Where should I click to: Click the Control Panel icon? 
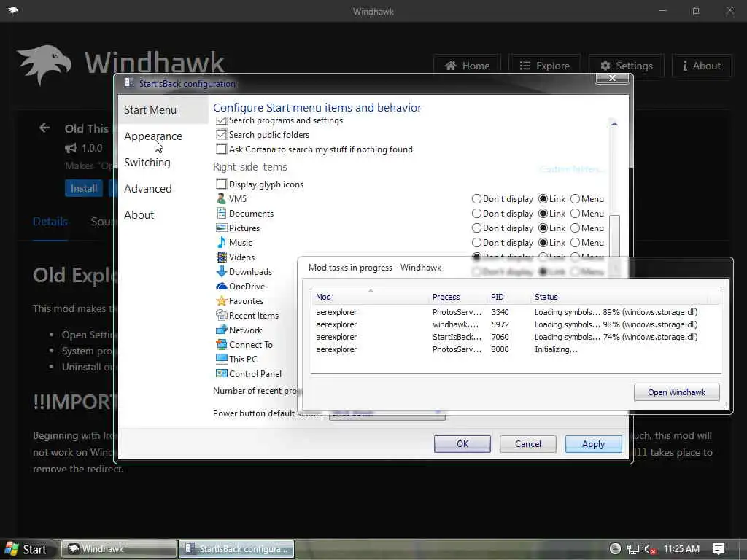point(221,374)
